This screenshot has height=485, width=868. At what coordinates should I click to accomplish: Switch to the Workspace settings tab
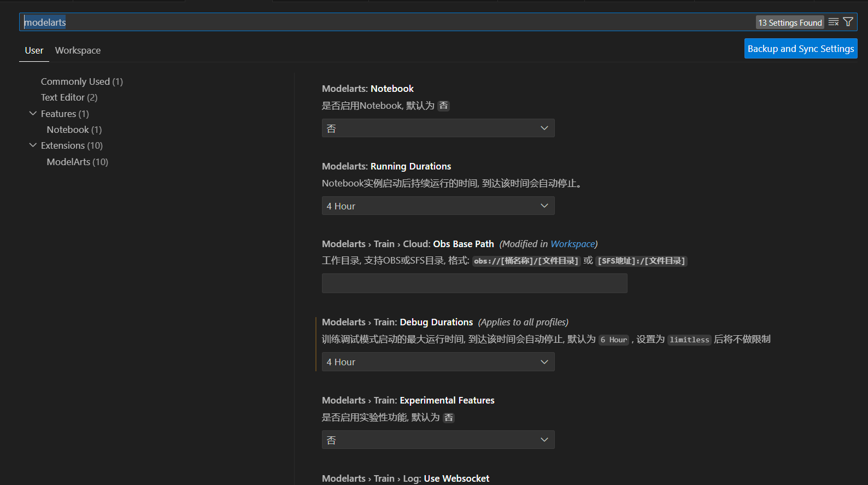(78, 50)
